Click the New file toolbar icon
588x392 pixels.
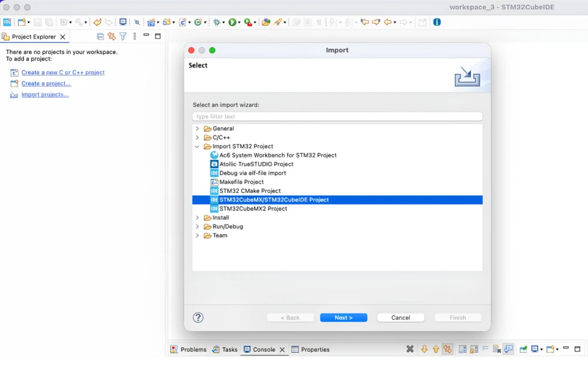[x=22, y=22]
